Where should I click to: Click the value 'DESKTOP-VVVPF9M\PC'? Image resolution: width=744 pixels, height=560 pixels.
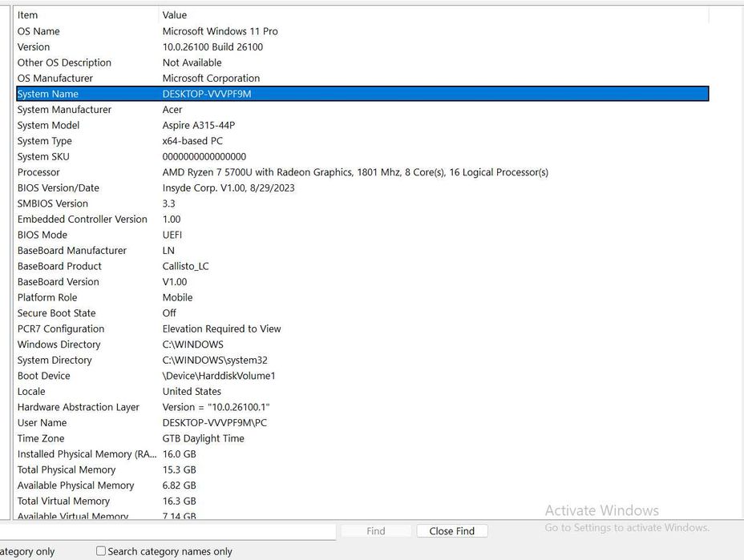click(x=215, y=422)
